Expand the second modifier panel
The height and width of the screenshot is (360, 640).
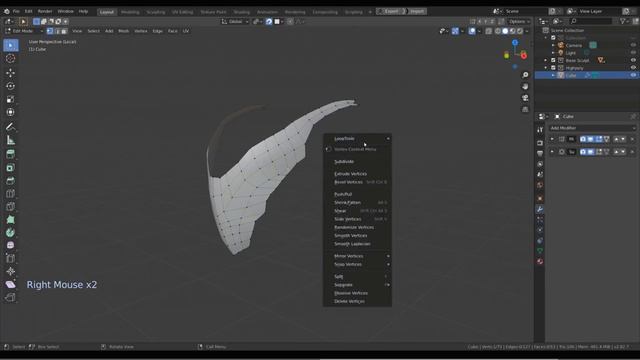[552, 152]
